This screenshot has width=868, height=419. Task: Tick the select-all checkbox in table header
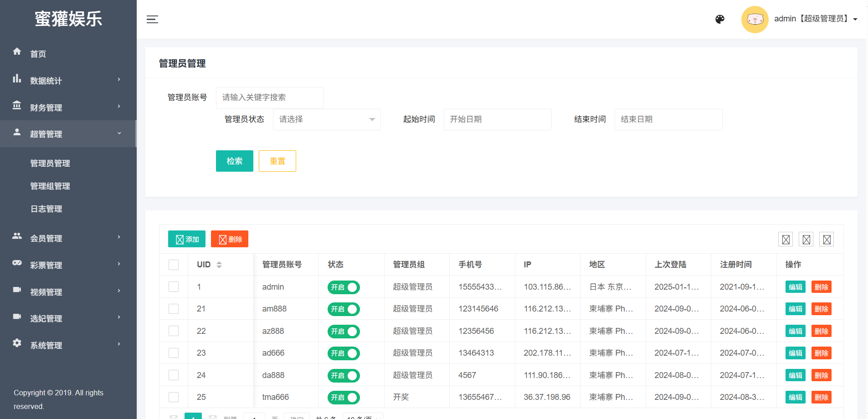click(x=174, y=265)
